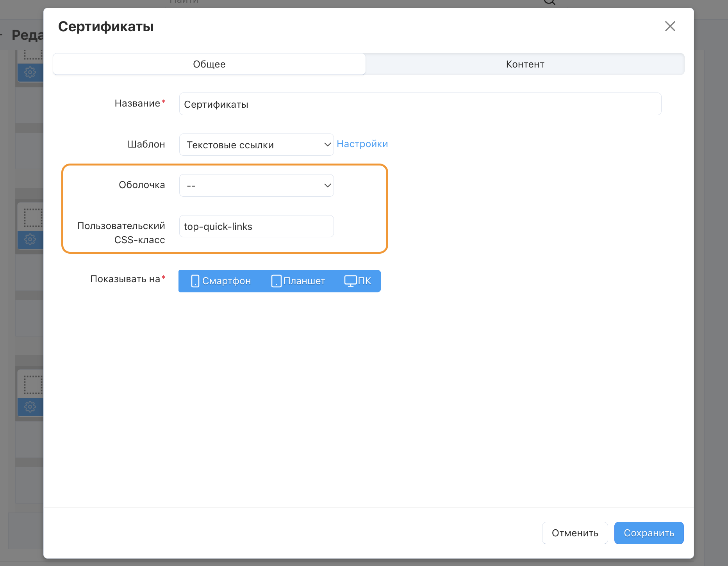The height and width of the screenshot is (566, 728).
Task: Click the magnifier search icon
Action: coord(549,2)
